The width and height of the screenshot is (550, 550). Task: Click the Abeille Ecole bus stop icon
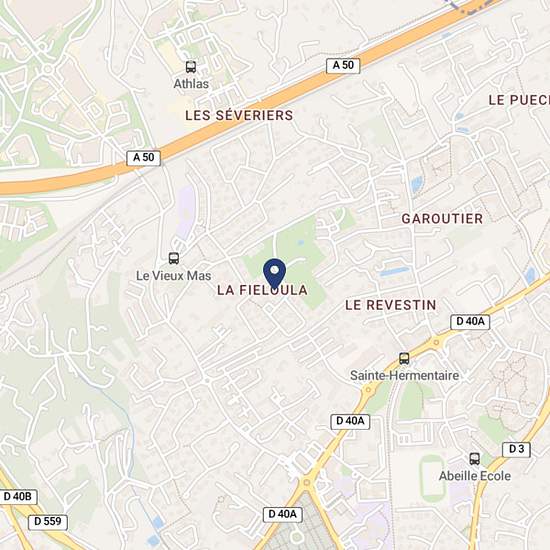pyautogui.click(x=475, y=459)
